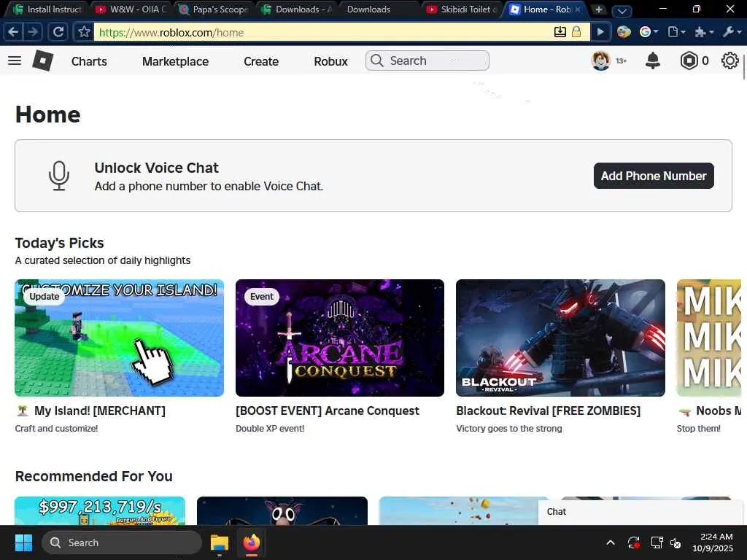The image size is (747, 560).
Task: Click the 'Double XP event!' caption
Action: coord(270,428)
